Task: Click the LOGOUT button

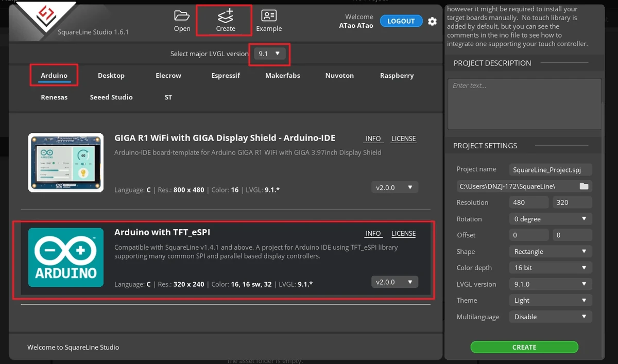Action: 401,21
